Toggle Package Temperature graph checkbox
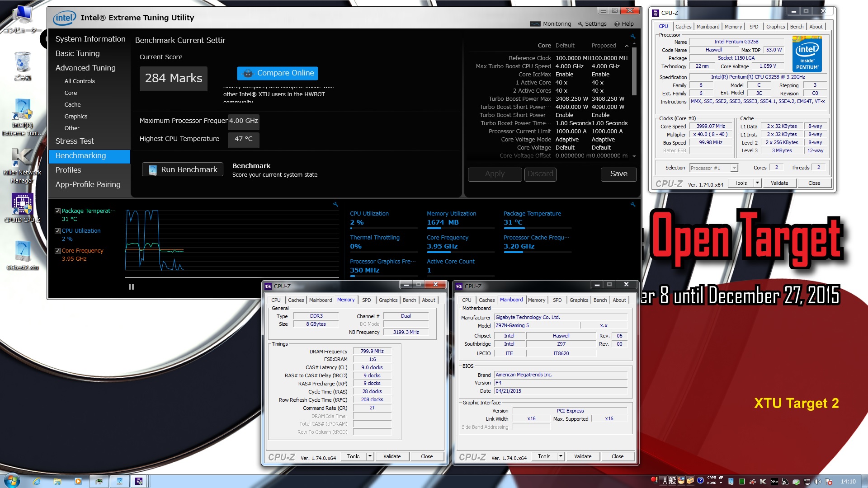868x488 pixels. (x=57, y=211)
